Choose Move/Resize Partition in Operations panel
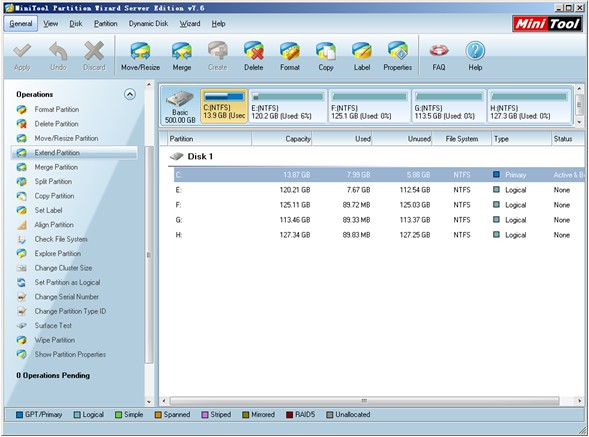This screenshot has height=437, width=589. pyautogui.click(x=66, y=138)
